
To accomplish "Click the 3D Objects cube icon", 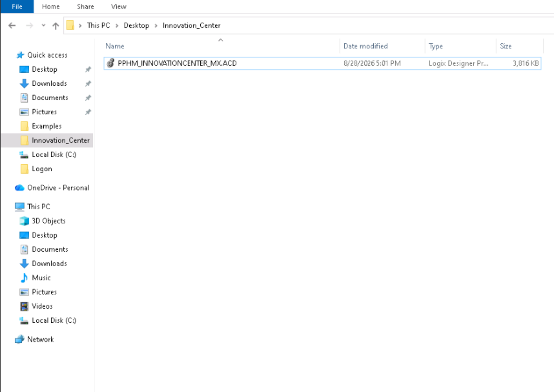I will [24, 221].
